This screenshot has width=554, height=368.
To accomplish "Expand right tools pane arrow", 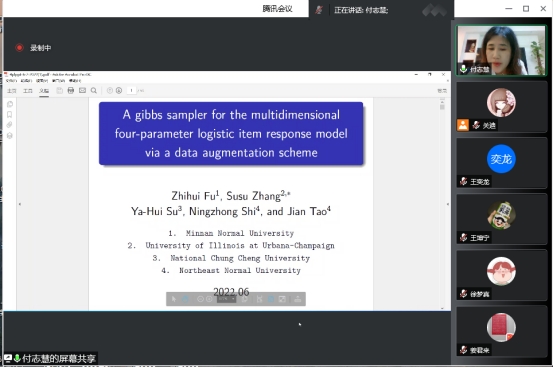I will pos(448,204).
